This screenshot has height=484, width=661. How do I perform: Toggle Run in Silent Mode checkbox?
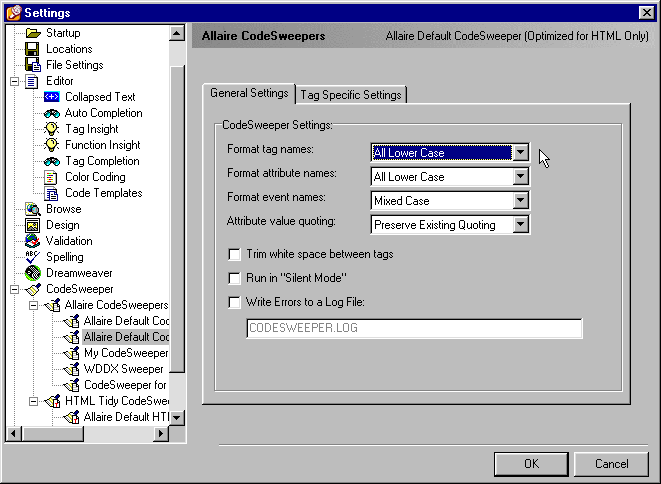[235, 278]
